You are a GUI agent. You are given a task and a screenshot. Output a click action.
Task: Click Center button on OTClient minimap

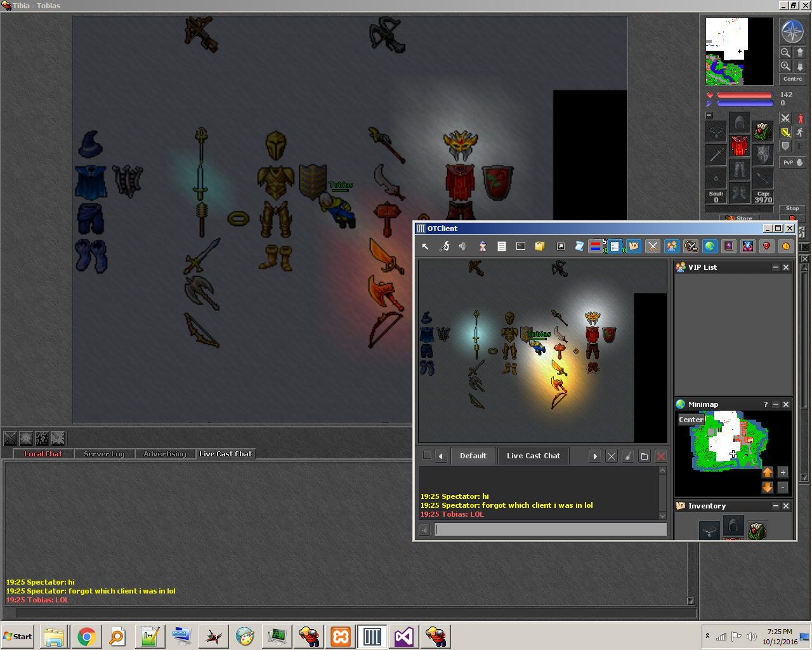point(691,420)
